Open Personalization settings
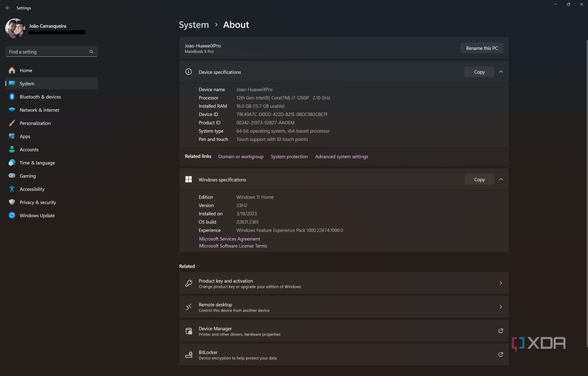The image size is (588, 376). [51, 123]
